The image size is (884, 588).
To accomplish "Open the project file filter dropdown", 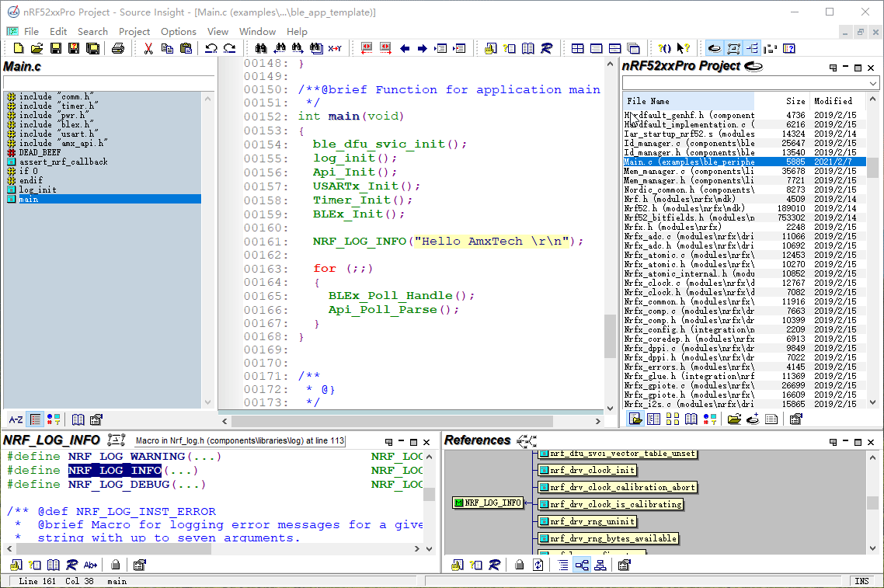I will click(x=873, y=83).
